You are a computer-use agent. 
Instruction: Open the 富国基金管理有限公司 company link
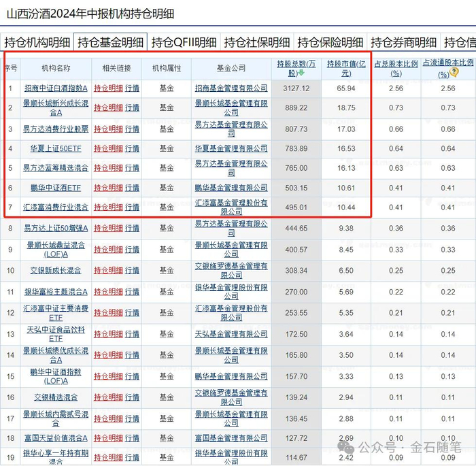[231, 438]
